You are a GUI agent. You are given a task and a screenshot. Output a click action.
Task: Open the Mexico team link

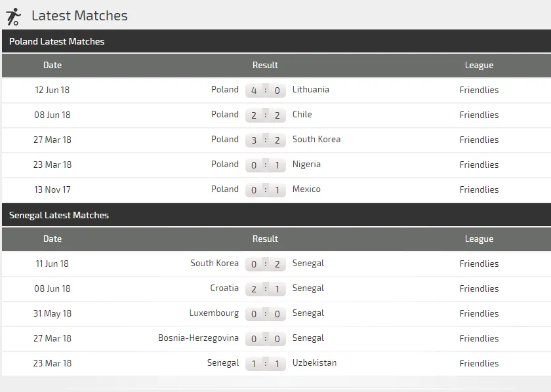tap(306, 189)
